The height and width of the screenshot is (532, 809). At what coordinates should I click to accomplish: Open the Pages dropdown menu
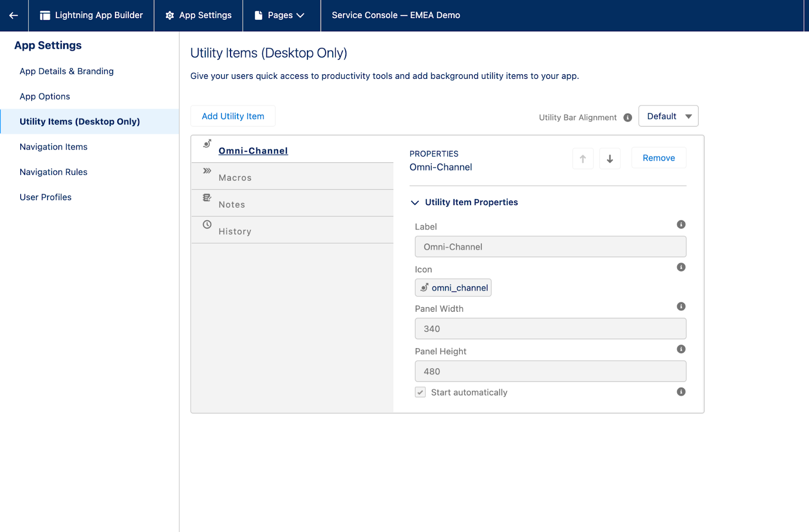coord(280,15)
